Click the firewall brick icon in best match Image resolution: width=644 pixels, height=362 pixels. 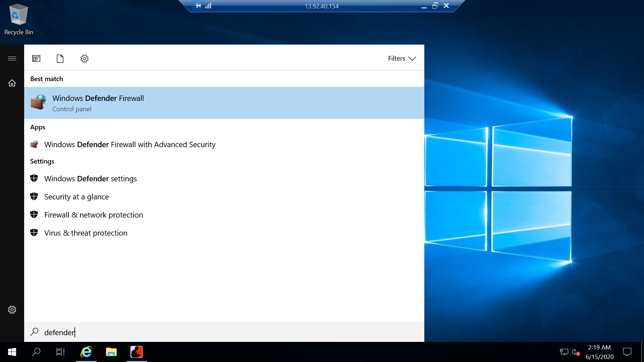tap(38, 102)
